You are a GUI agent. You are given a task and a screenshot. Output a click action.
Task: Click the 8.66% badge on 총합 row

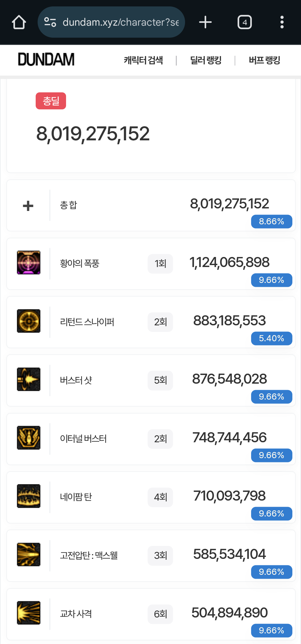point(271,222)
